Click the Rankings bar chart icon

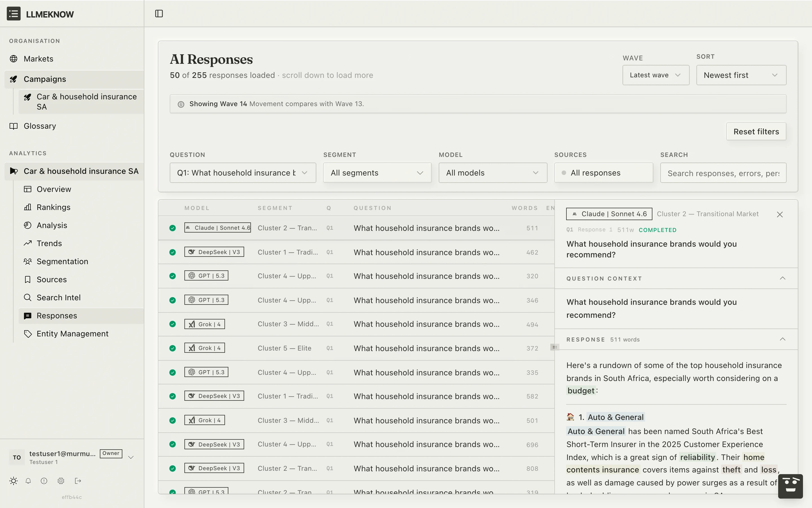point(28,207)
